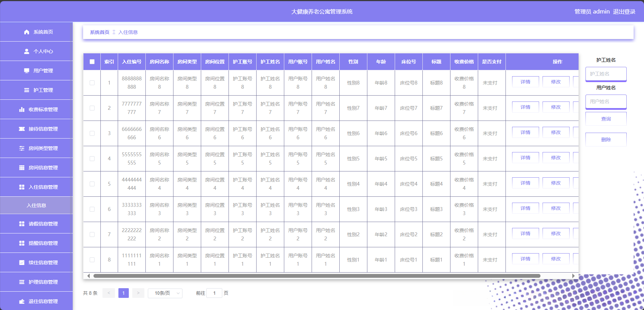644x310 pixels.
Task: Click the chart icon beside 续住信息管理
Action: pos(22,263)
